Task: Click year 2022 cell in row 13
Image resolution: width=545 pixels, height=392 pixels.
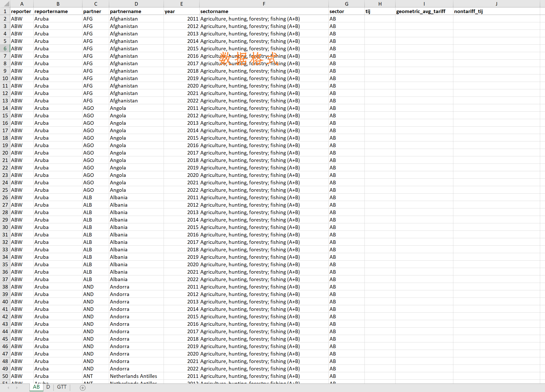Action: pyautogui.click(x=182, y=101)
